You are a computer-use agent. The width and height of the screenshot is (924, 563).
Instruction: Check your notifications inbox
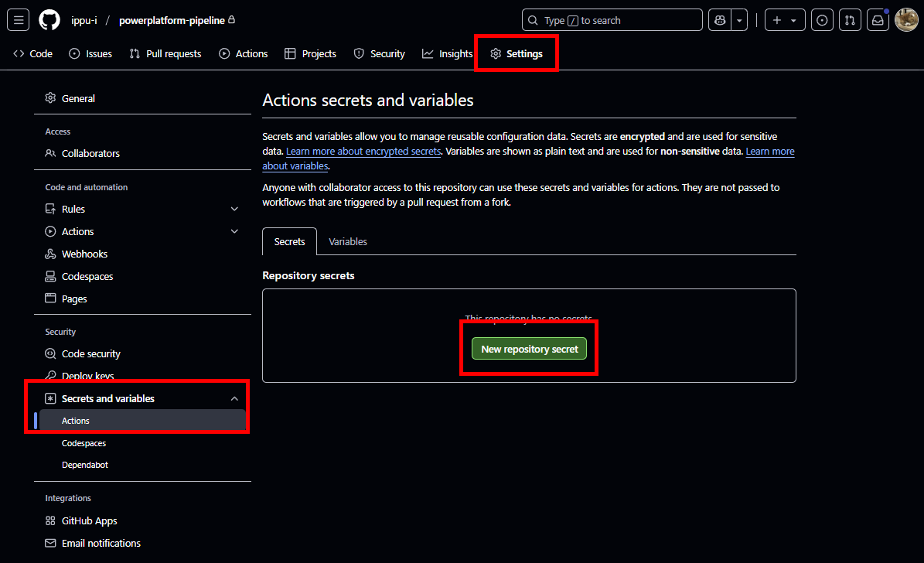(x=878, y=19)
